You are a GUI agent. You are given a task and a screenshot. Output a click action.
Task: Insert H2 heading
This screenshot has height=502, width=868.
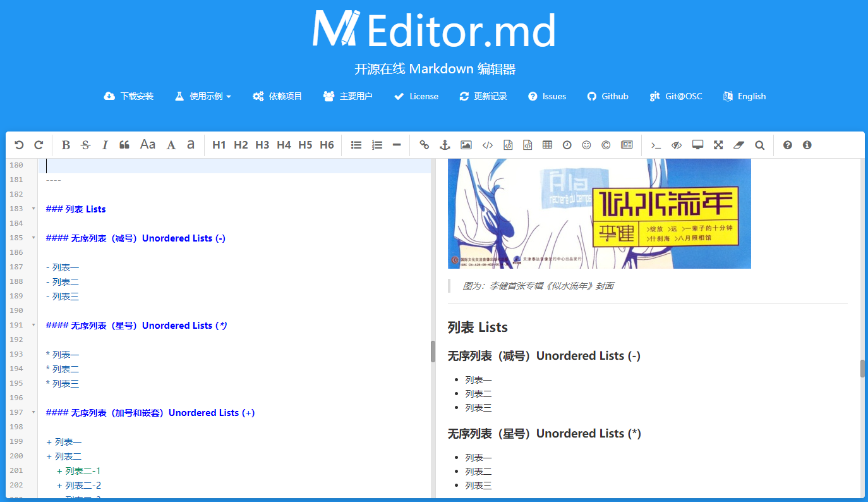241,145
